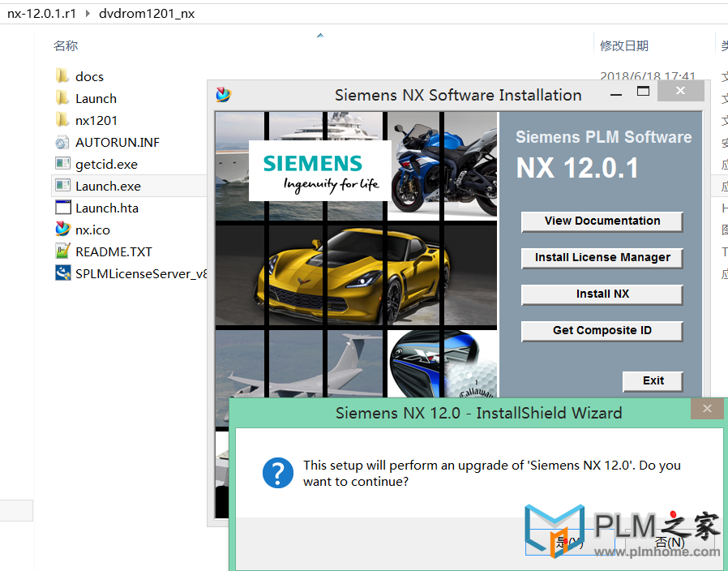This screenshot has height=571, width=728.
Task: Sort by the 名称 column header
Action: [66, 45]
